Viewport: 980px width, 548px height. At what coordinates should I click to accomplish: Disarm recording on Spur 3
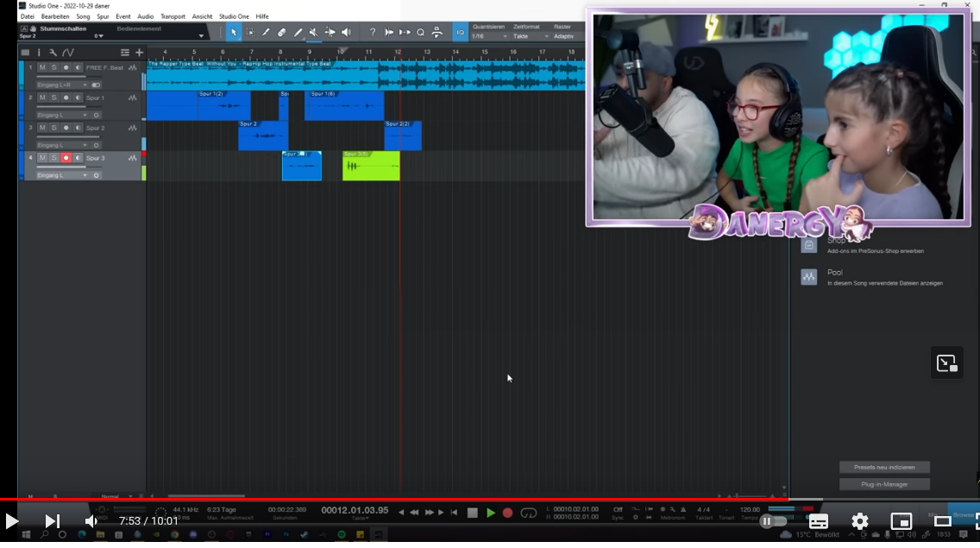coord(66,157)
